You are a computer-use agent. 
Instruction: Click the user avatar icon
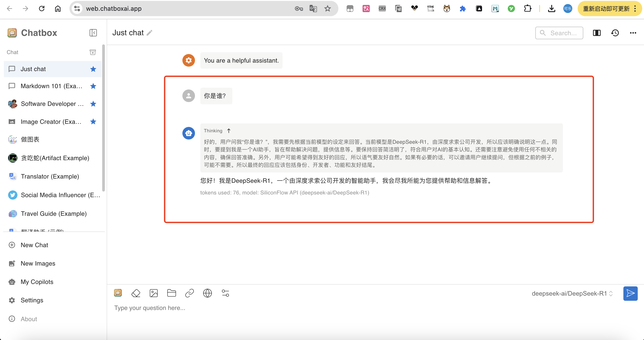[x=188, y=96]
